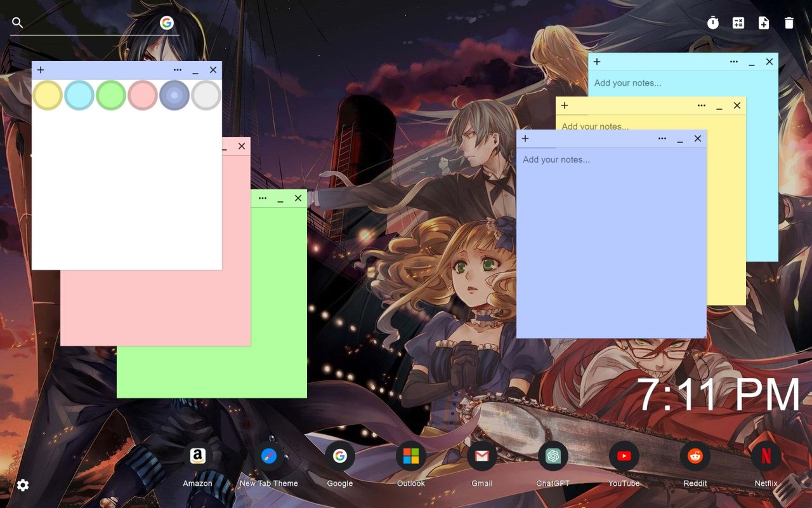Close the pink note
The image size is (812, 508).
(242, 146)
